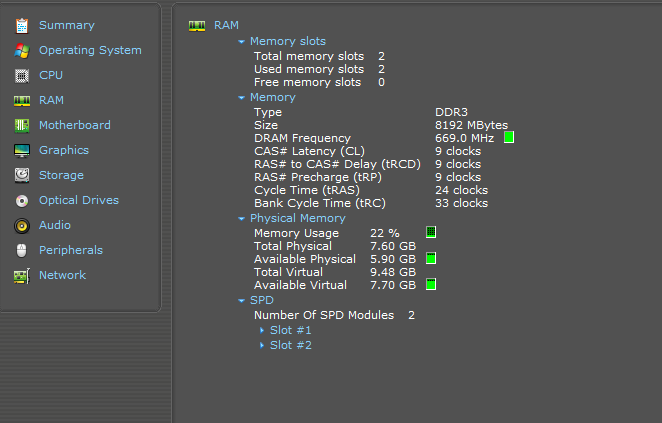The width and height of the screenshot is (662, 423).
Task: Select the Storage hard drive icon
Action: pyautogui.click(x=21, y=175)
